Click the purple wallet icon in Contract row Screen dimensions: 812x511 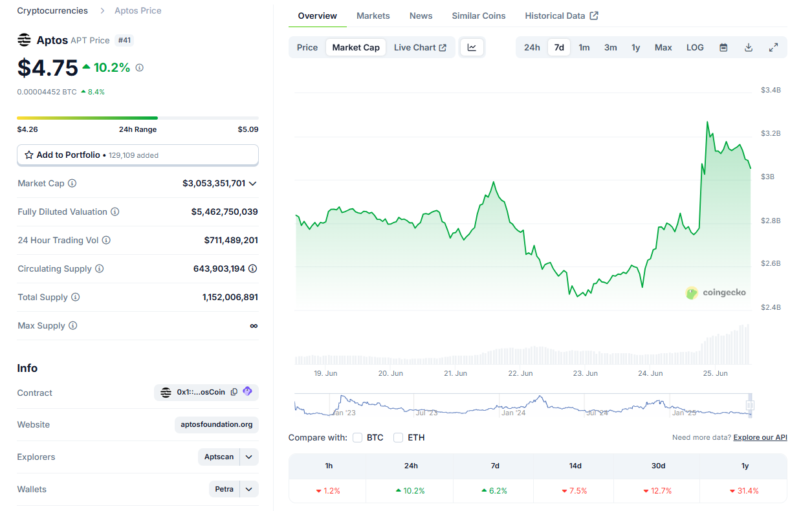click(248, 392)
